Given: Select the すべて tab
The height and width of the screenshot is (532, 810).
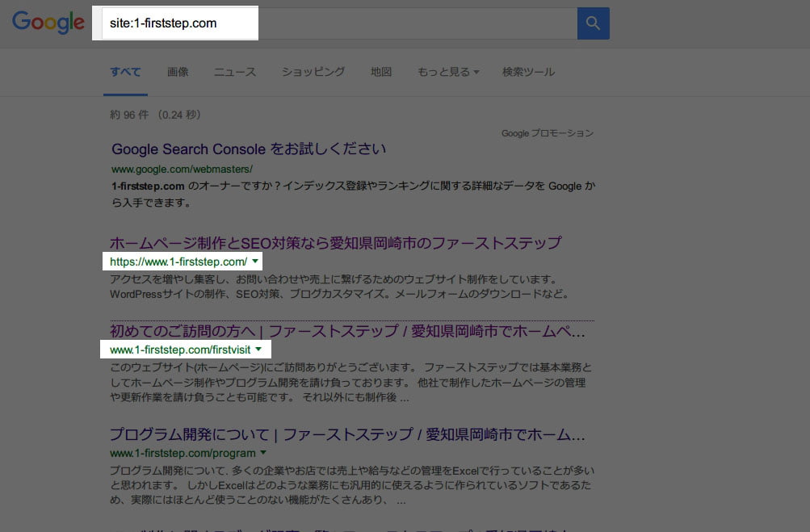Looking at the screenshot, I should 125,72.
